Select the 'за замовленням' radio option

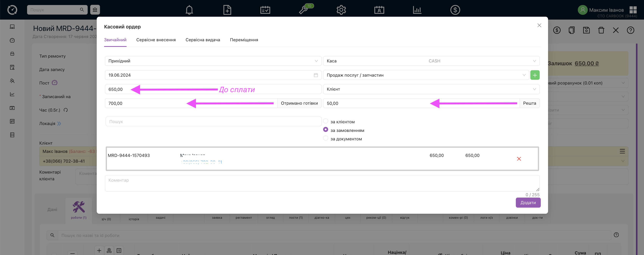325,130
